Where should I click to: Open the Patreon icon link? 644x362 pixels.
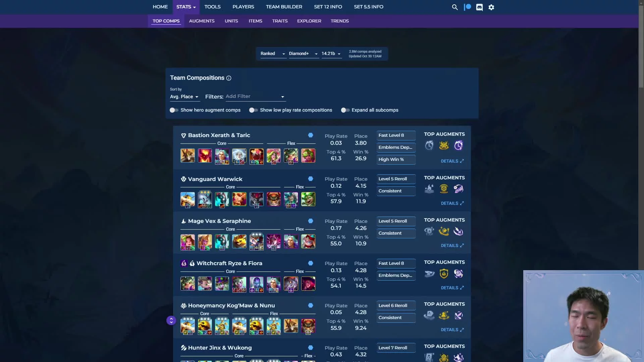pos(468,7)
